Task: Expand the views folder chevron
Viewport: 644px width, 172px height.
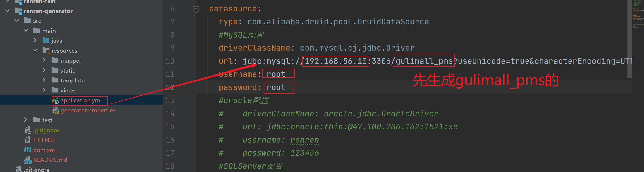Action: pos(44,90)
